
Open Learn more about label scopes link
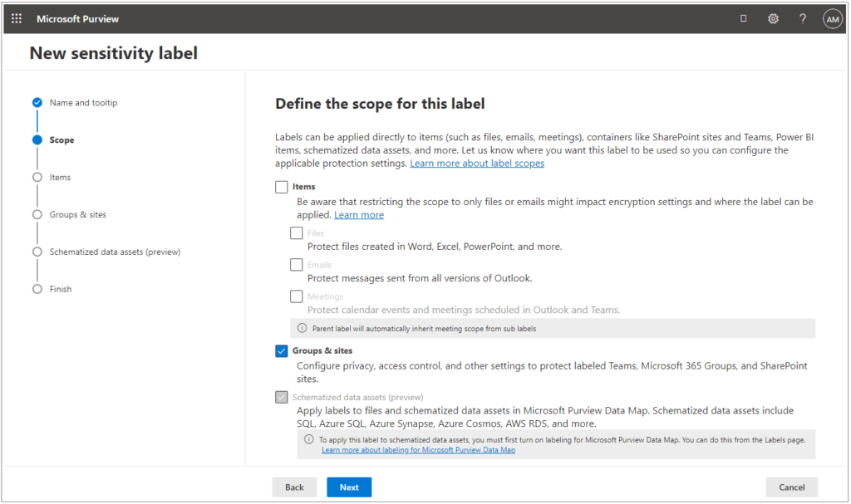477,164
